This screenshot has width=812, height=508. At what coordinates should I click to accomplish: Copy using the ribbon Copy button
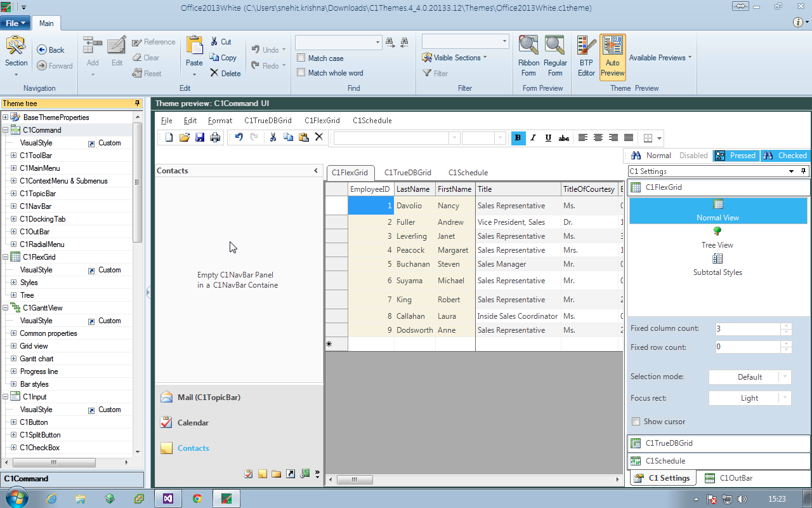(223, 58)
